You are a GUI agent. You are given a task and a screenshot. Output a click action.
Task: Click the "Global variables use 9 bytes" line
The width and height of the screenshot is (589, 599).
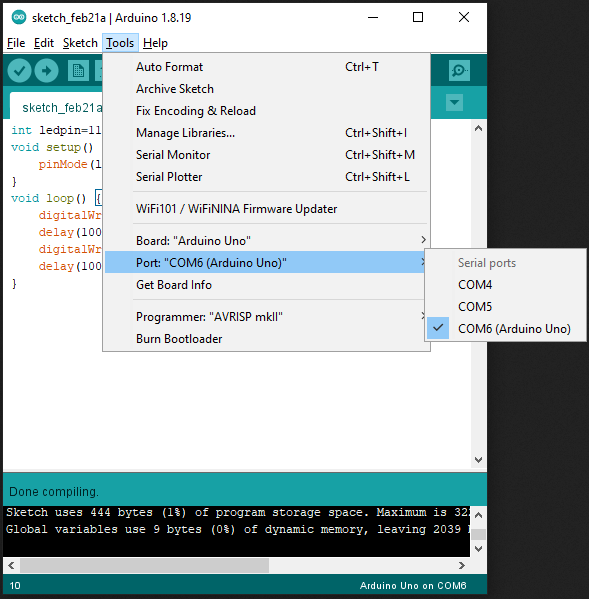[238, 529]
